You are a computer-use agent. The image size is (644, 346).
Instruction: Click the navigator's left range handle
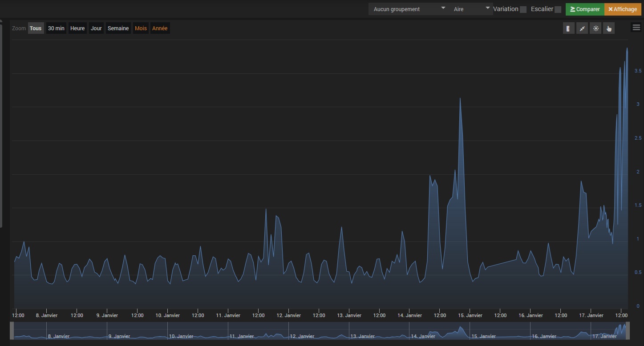coord(12,331)
